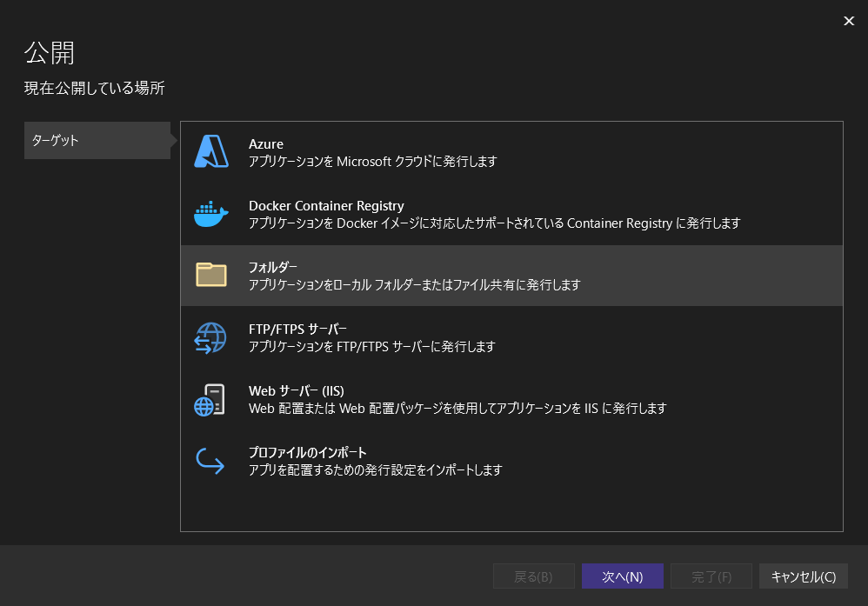Select Web サーバー (IIS) title
Image resolution: width=868 pixels, height=606 pixels.
tap(297, 390)
